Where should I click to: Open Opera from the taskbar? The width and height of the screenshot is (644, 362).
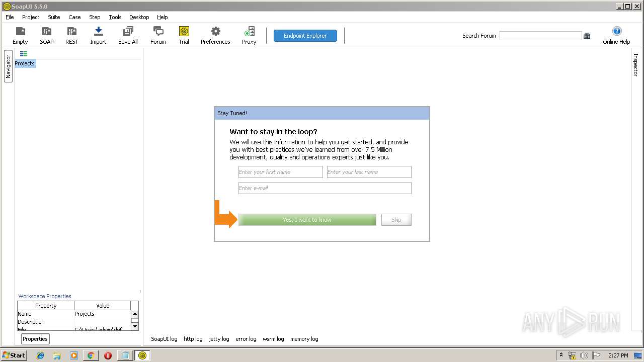(x=108, y=355)
